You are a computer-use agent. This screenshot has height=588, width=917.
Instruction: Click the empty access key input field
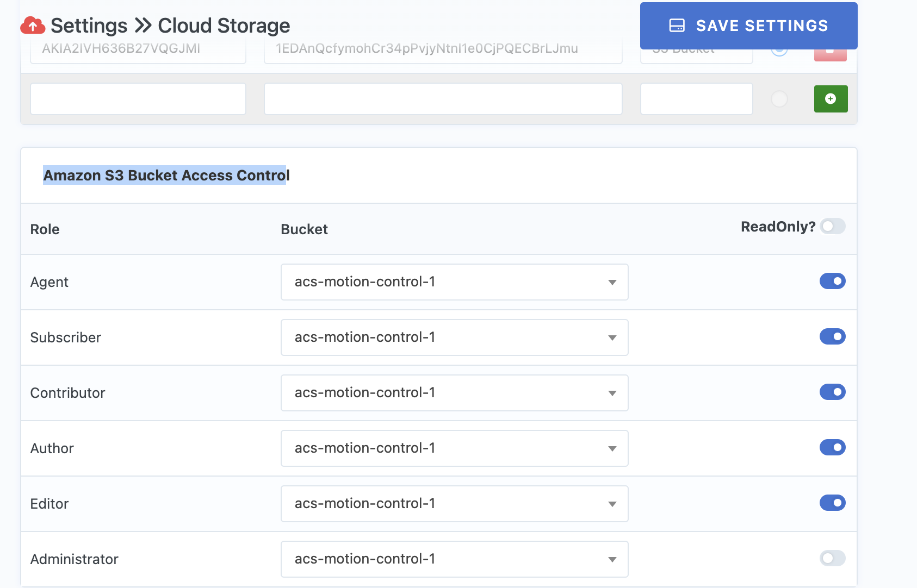[x=138, y=99]
